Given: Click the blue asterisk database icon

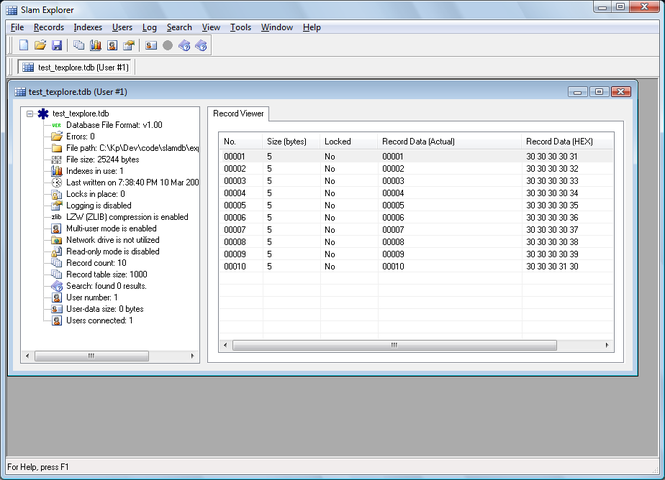Looking at the screenshot, I should tap(42, 114).
